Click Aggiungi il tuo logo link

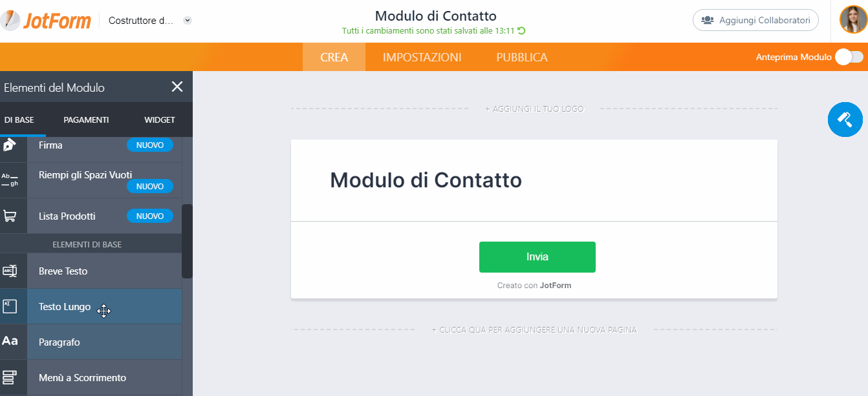point(534,109)
